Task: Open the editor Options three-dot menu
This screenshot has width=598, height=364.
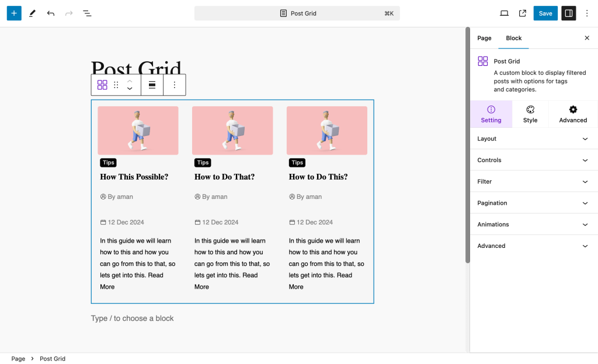Action: (587, 13)
